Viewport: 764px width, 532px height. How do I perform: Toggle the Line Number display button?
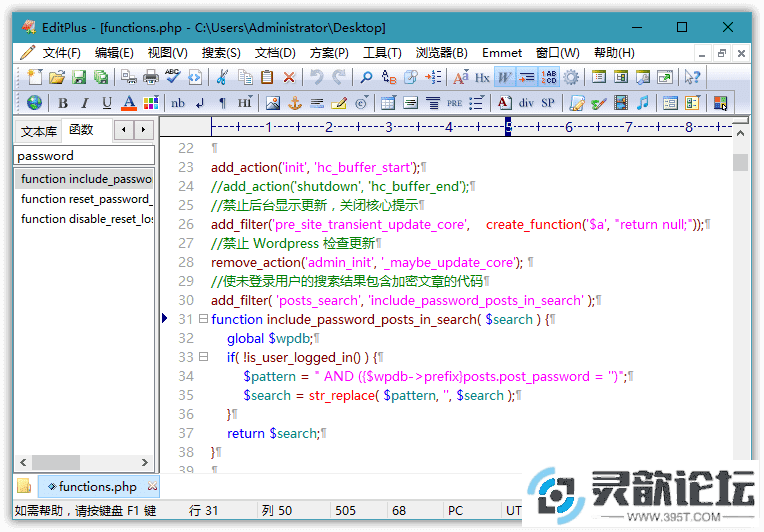point(549,77)
